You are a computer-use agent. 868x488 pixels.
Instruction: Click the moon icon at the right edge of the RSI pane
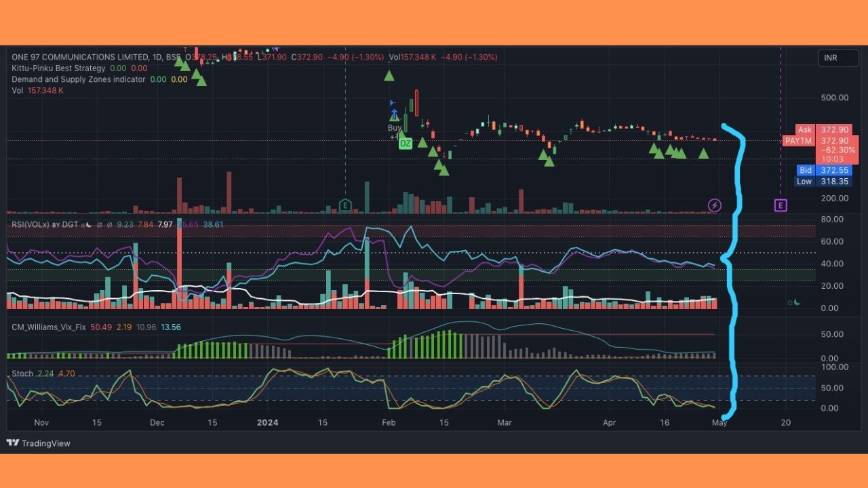797,302
